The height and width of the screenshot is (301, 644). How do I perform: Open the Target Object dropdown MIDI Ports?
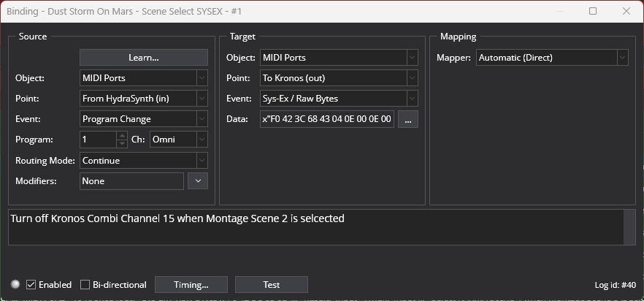pos(339,58)
